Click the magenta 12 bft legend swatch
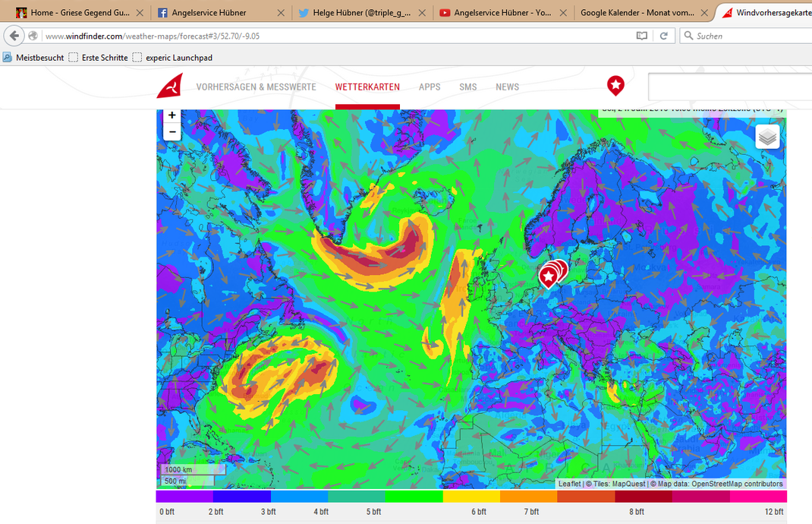This screenshot has width=812, height=524. (758, 497)
